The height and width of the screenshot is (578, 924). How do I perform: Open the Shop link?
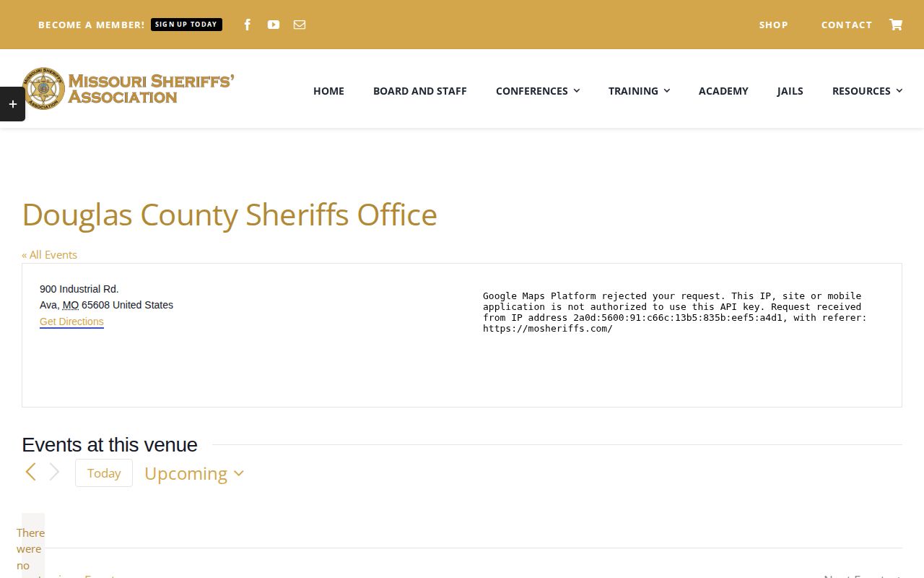coord(773,25)
